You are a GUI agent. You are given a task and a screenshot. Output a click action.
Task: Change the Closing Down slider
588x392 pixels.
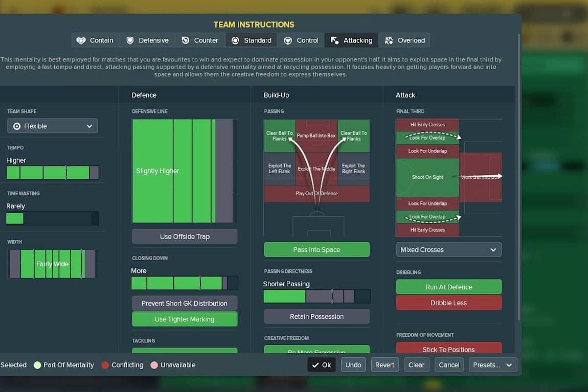(185, 283)
